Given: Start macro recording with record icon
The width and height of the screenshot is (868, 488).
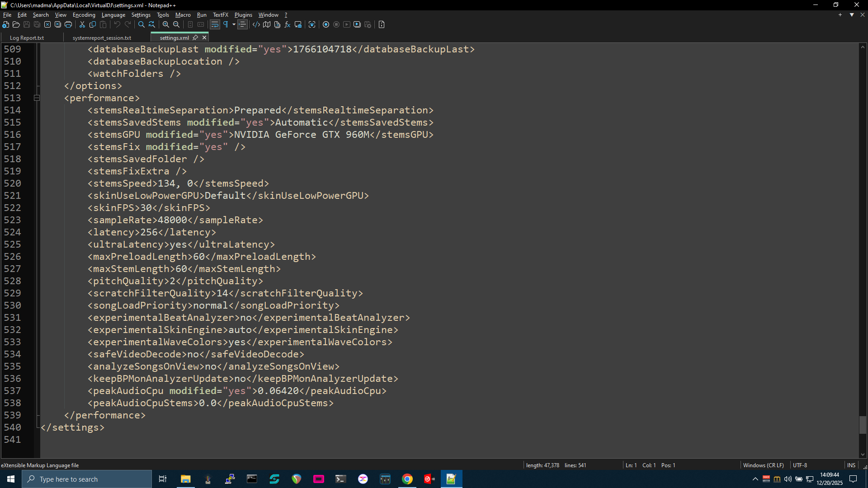Looking at the screenshot, I should point(326,24).
